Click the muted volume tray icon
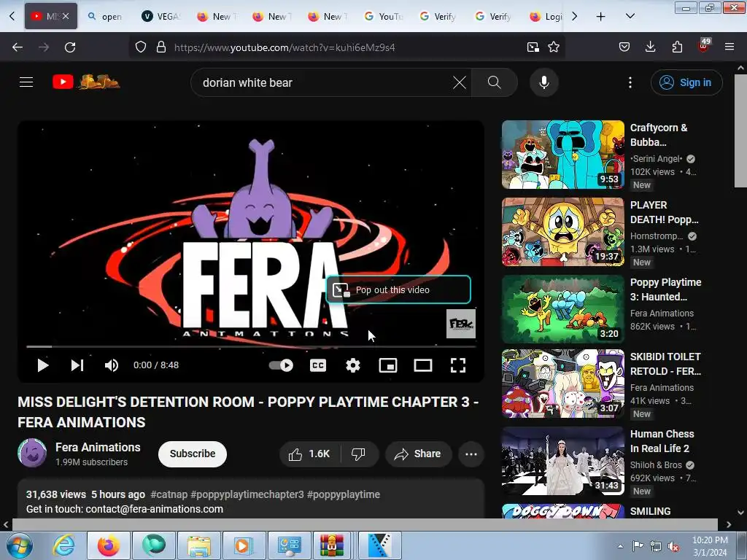This screenshot has height=560, width=747. tap(673, 547)
